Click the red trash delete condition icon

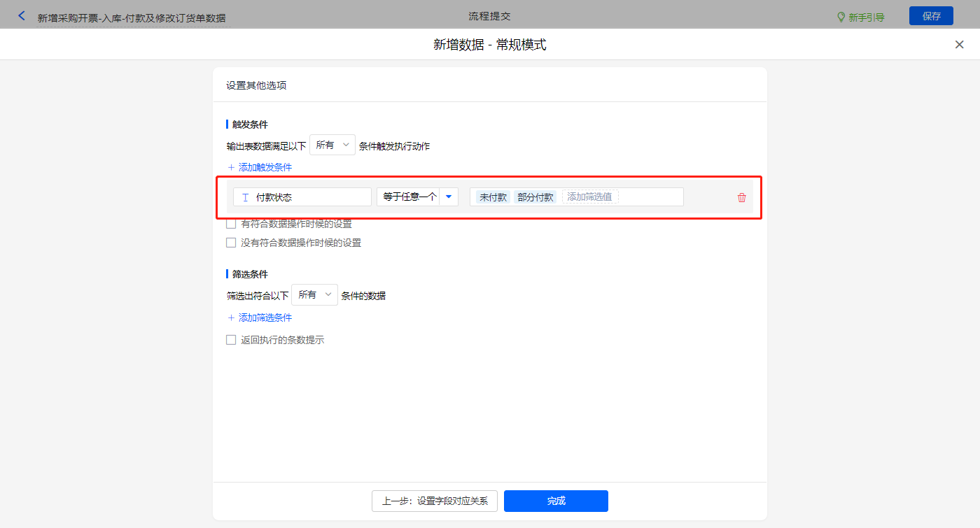click(x=741, y=198)
